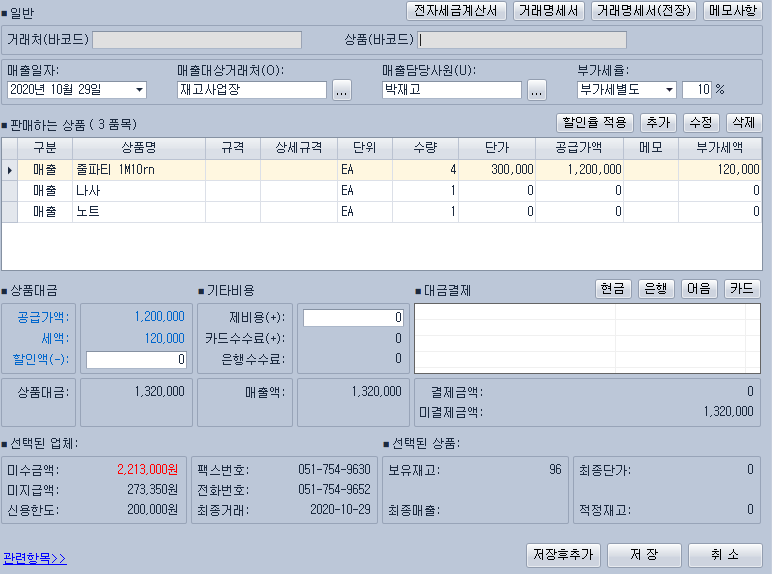Click the 할인율 적용 button
This screenshot has height=574, width=772.
595,123
